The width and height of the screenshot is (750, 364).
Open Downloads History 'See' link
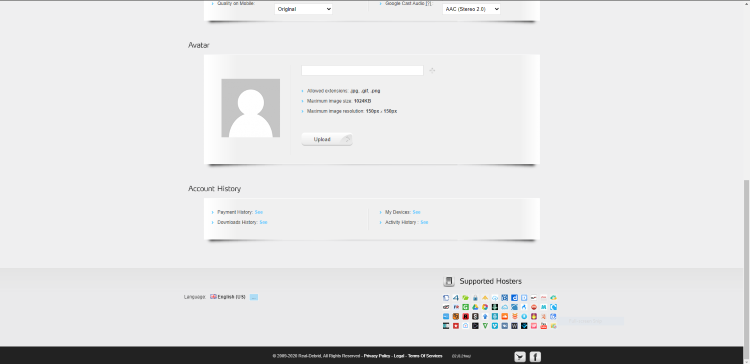[264, 222]
